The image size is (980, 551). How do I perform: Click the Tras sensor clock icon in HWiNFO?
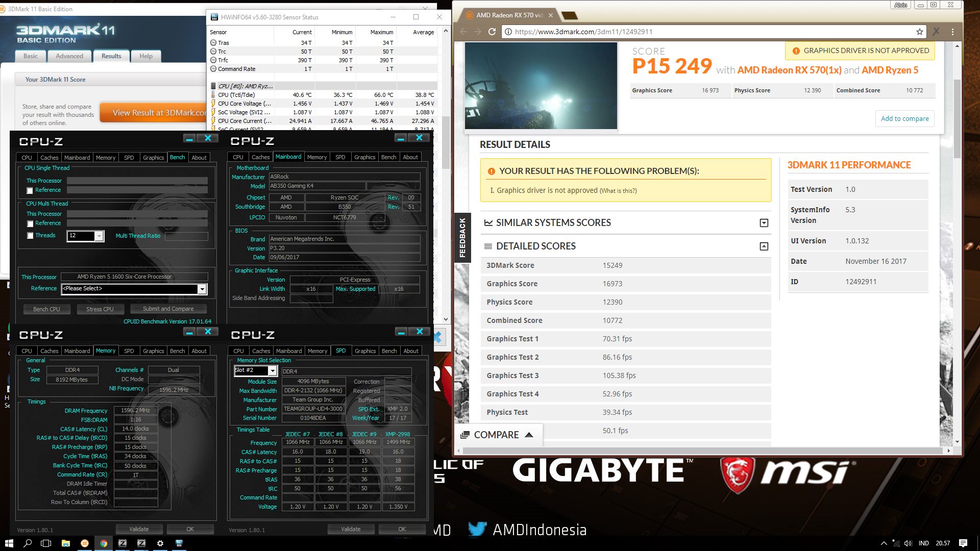point(213,43)
